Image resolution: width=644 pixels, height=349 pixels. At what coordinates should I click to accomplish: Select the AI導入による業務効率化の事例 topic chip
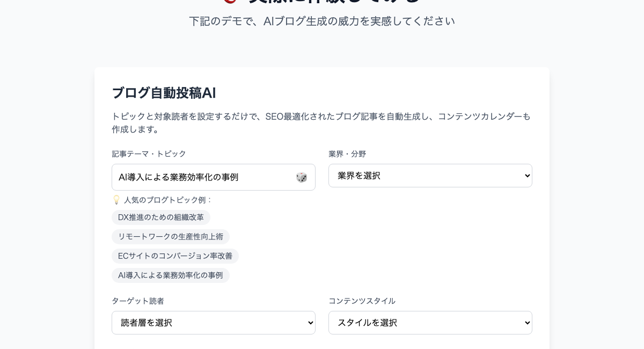171,275
